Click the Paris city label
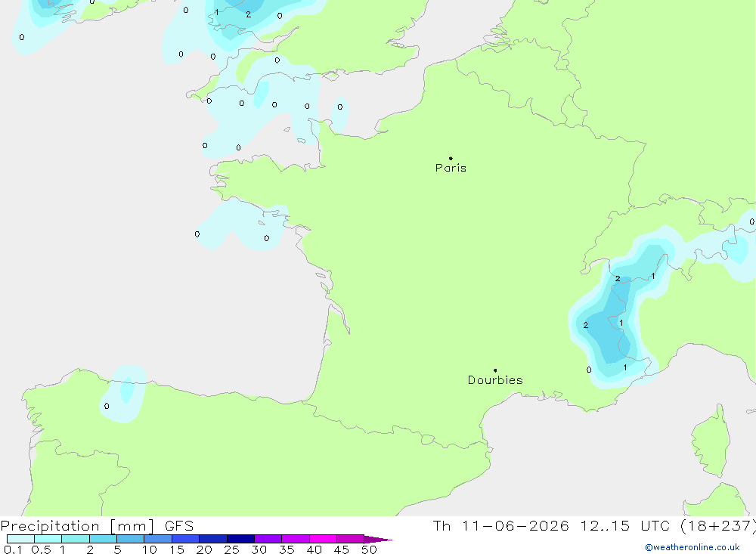756x554 pixels. coord(451,168)
